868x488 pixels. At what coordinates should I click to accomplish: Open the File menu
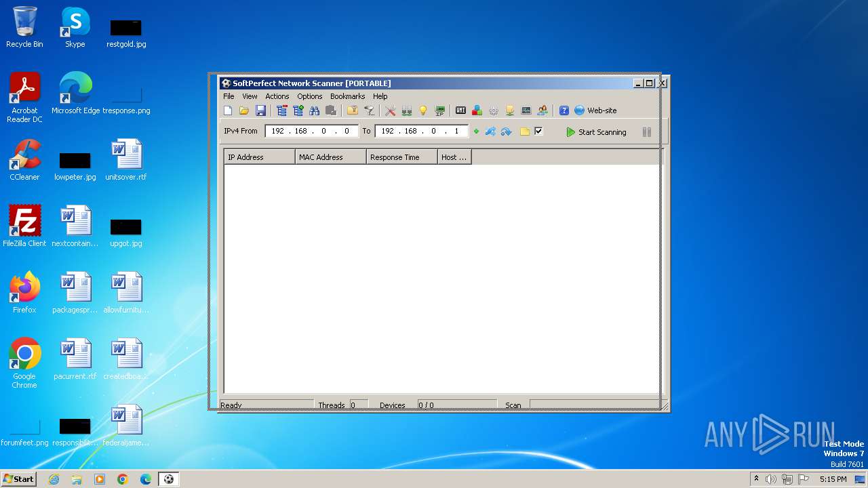pos(229,96)
